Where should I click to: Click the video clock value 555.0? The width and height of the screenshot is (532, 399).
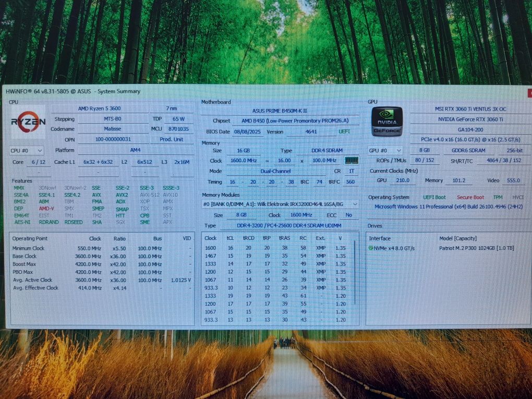click(x=513, y=180)
